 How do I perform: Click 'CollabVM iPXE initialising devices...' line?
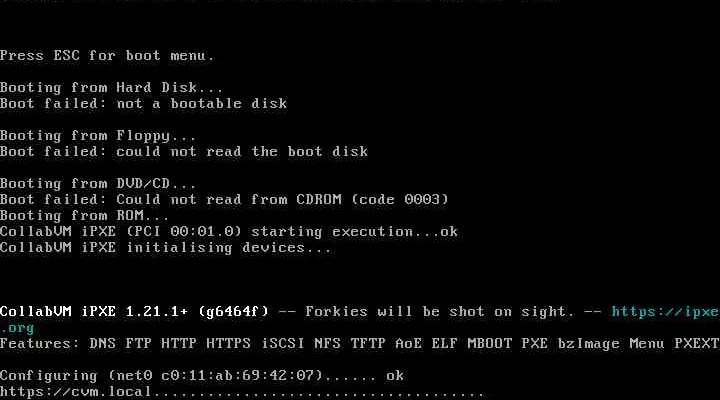165,248
